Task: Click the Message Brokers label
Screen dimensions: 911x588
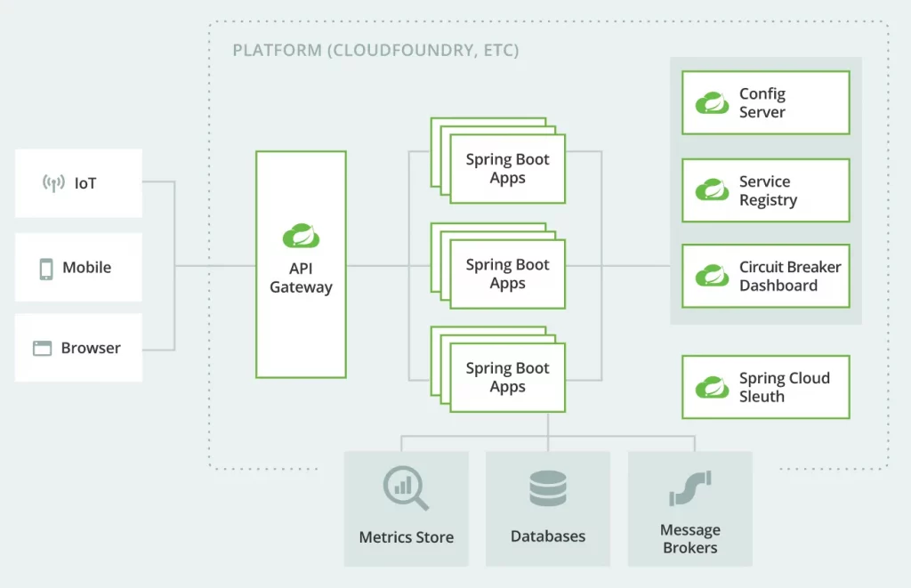Action: click(x=689, y=538)
